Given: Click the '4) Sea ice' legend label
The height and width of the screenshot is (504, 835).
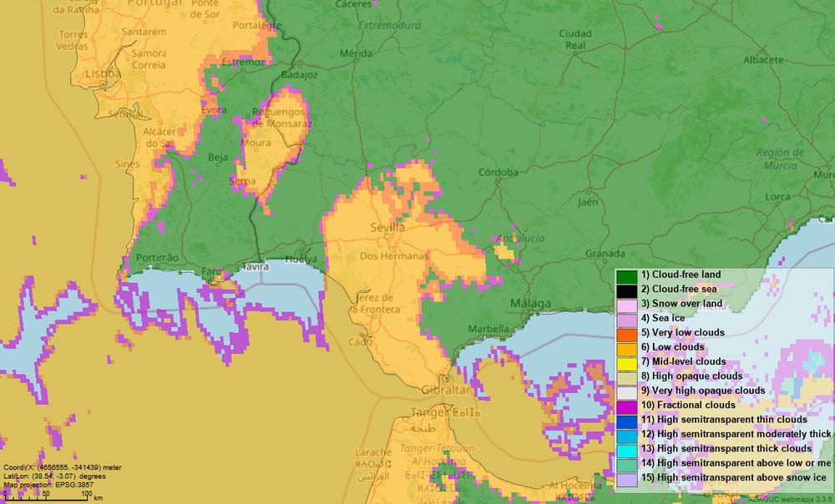Looking at the screenshot, I should [x=662, y=318].
